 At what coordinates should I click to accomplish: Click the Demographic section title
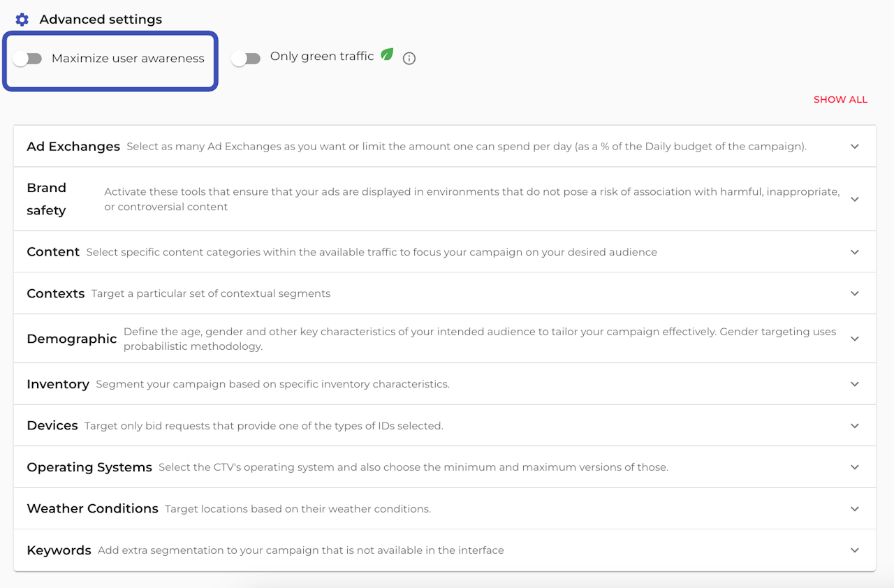[71, 339]
